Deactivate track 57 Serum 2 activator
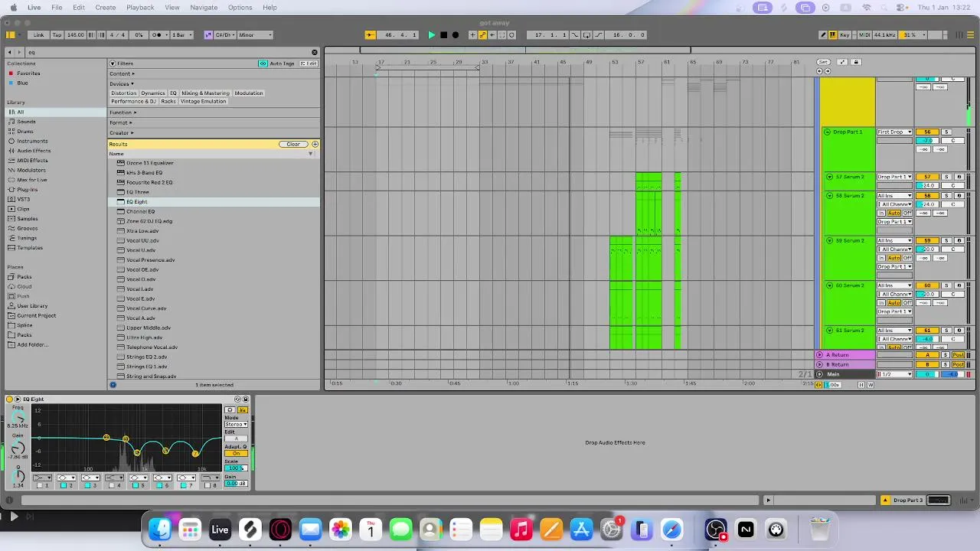This screenshot has height=551, width=980. coord(927,177)
